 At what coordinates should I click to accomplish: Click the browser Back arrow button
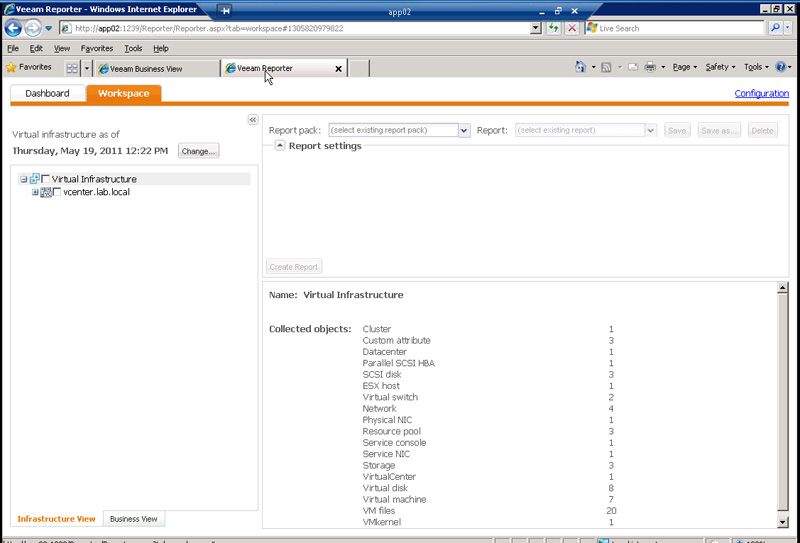click(13, 28)
